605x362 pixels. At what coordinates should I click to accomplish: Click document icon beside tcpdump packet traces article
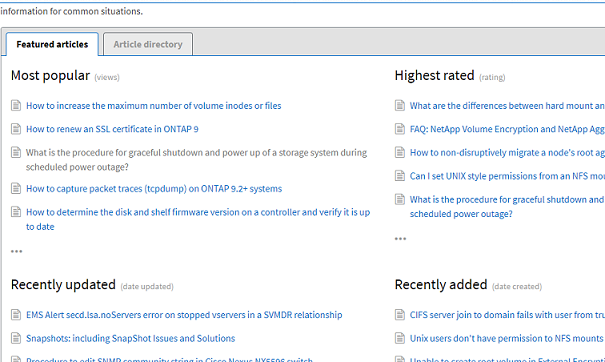tap(16, 188)
